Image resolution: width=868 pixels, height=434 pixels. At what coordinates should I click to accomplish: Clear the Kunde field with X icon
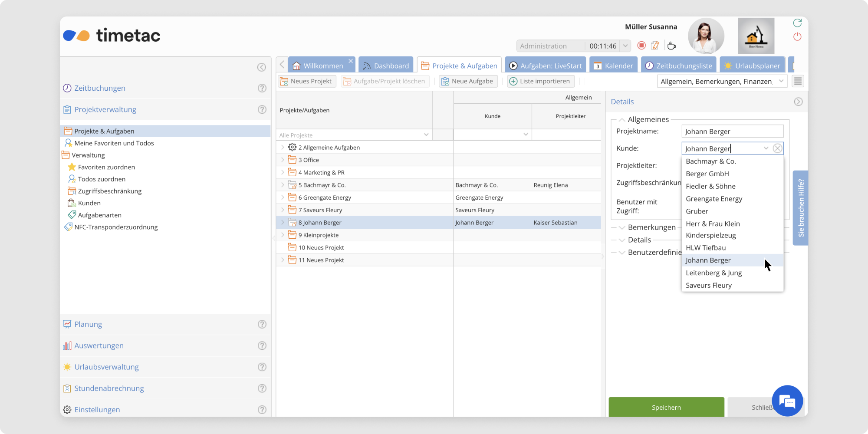pyautogui.click(x=777, y=148)
